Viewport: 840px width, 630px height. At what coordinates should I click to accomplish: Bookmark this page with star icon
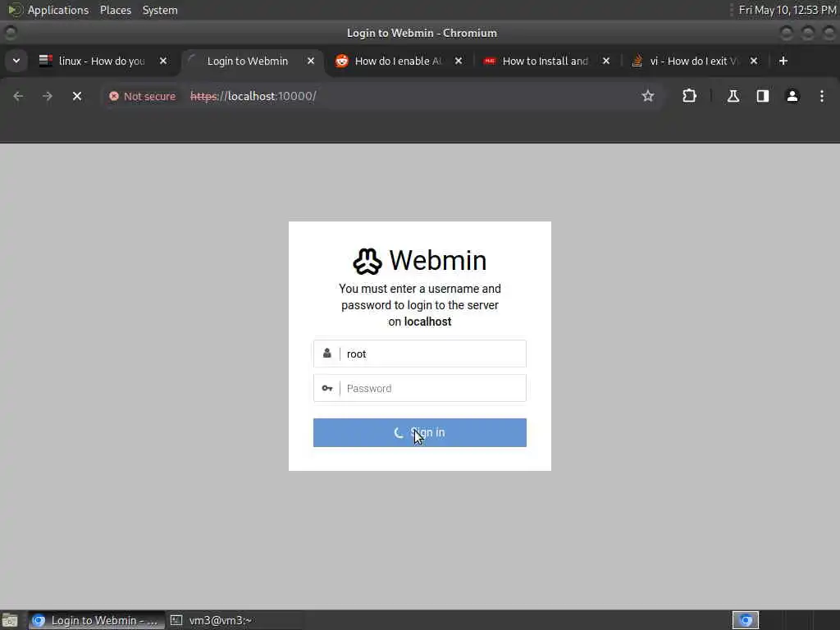coord(648,96)
